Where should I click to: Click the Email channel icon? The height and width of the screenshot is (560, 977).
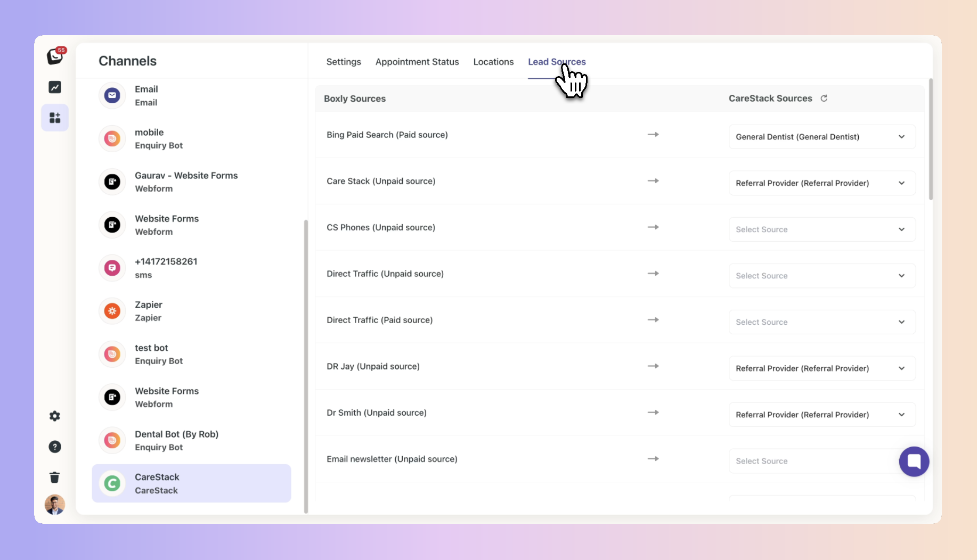[x=112, y=96]
